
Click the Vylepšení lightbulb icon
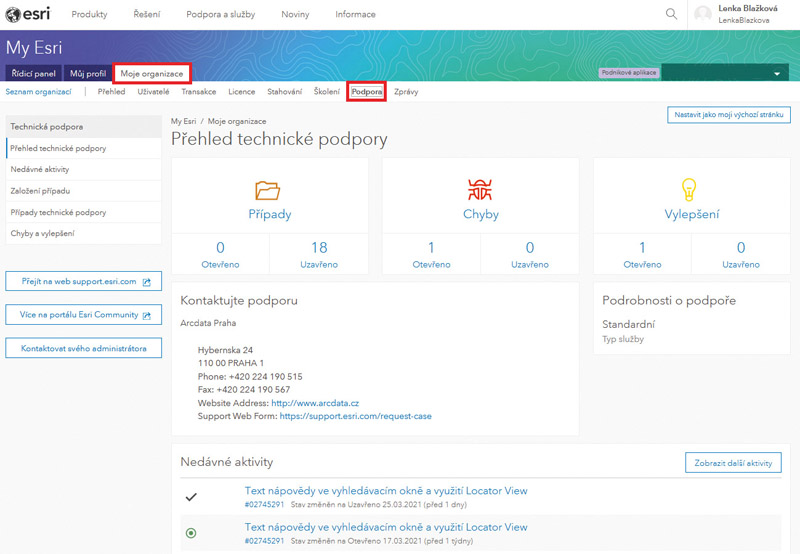tap(689, 189)
